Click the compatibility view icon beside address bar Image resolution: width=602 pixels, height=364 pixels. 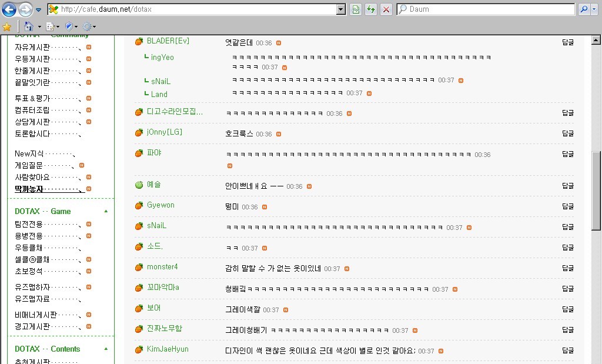(356, 9)
